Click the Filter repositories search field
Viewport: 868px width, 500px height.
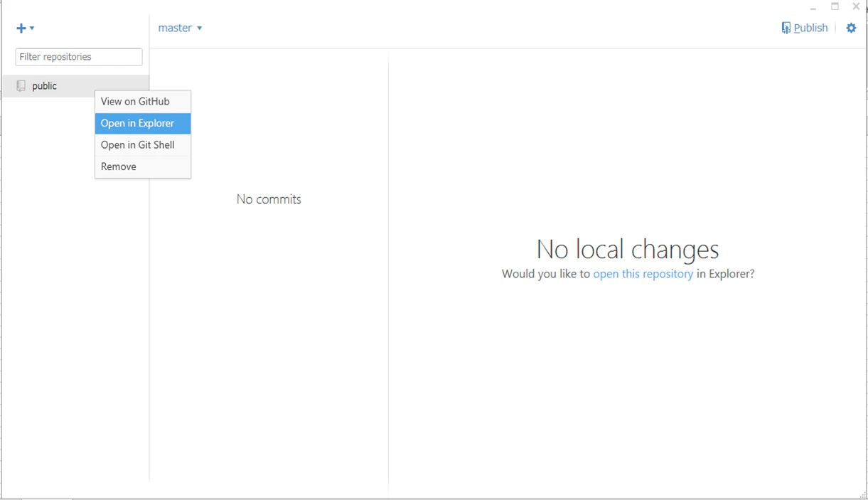[79, 57]
